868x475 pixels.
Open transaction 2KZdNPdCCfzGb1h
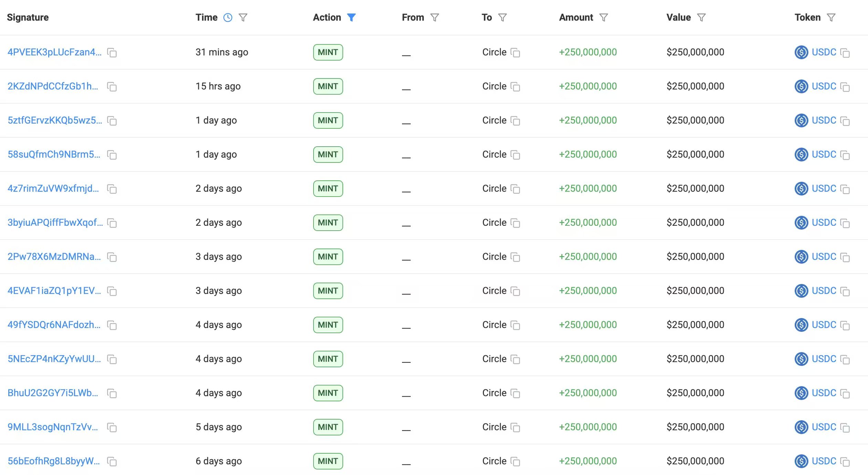pyautogui.click(x=53, y=86)
